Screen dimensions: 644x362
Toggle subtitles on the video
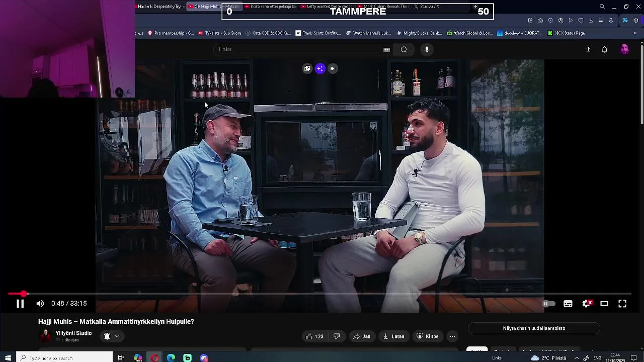pyautogui.click(x=568, y=304)
